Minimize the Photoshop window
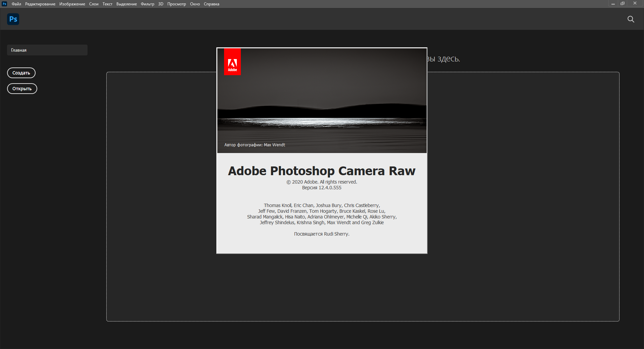 click(613, 4)
